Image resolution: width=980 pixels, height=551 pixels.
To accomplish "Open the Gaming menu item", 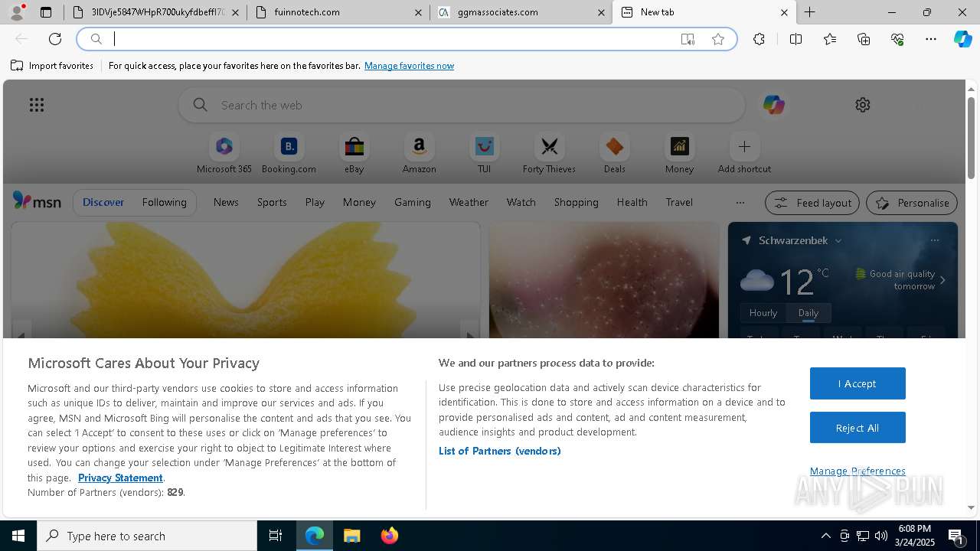I will pos(413,202).
